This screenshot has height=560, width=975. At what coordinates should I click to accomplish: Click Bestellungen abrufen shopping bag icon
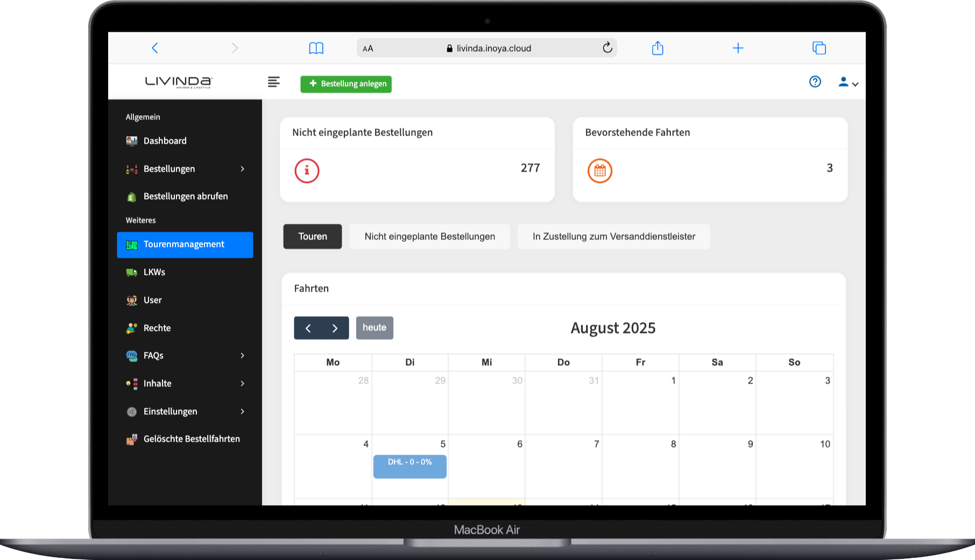[131, 197]
